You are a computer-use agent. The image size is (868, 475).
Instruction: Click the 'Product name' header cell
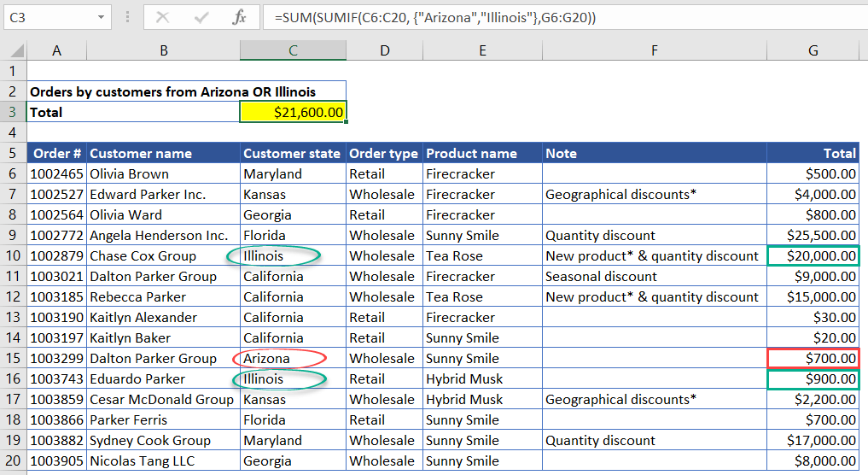[482, 154]
